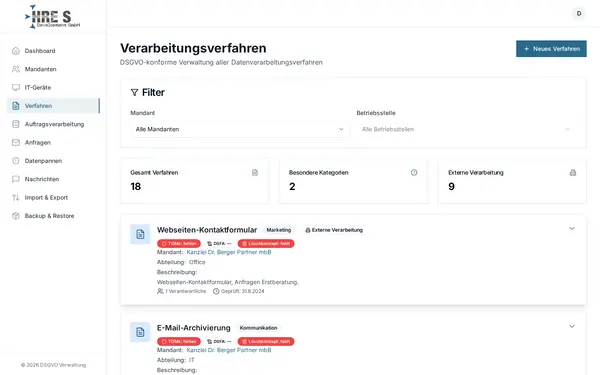Click the 1 Verantwortliche text
The image size is (600, 375).
click(x=186, y=291)
